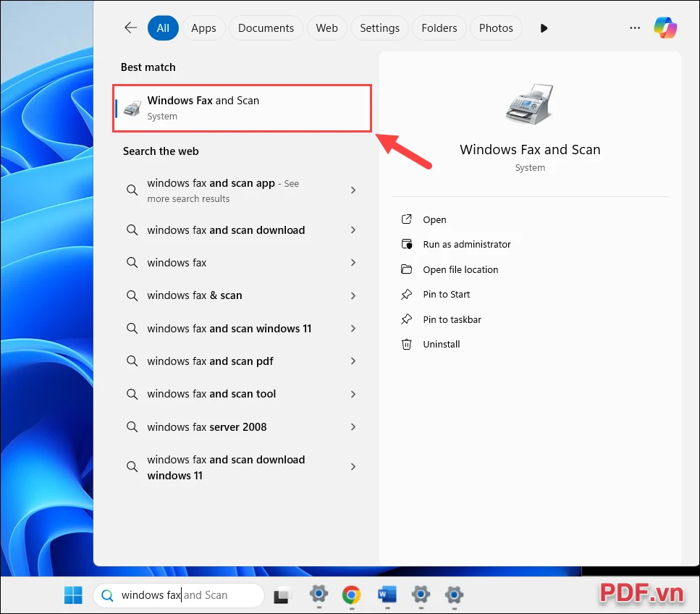The width and height of the screenshot is (700, 614).
Task: Click search icon beside 'windows fax and scan tool'
Action: [x=132, y=394]
